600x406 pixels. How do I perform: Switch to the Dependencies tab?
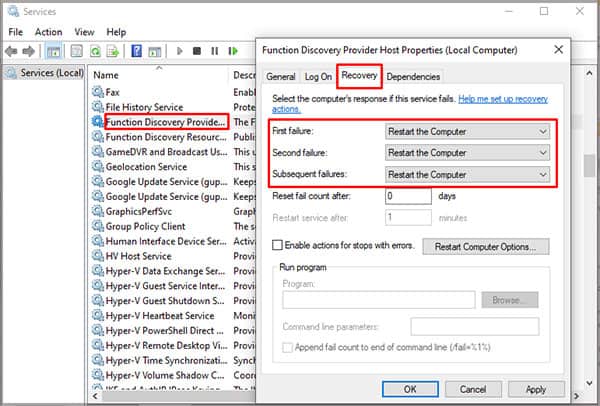413,77
